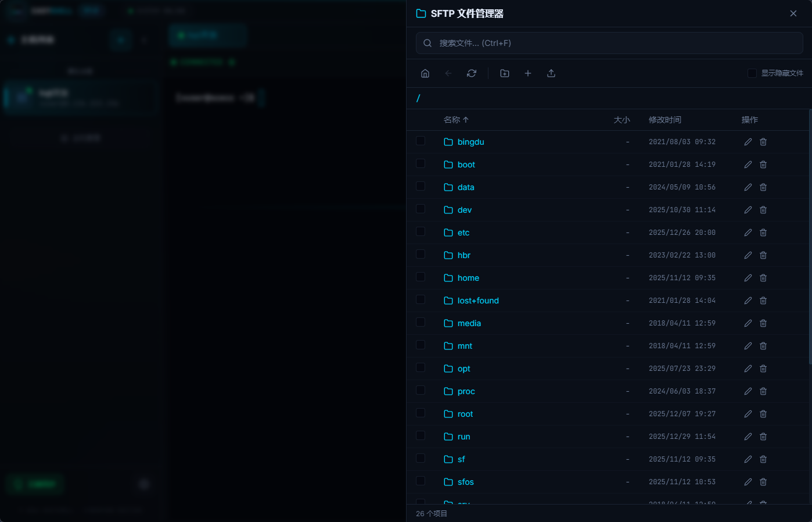
Task: Open the dev folder
Action: point(464,210)
